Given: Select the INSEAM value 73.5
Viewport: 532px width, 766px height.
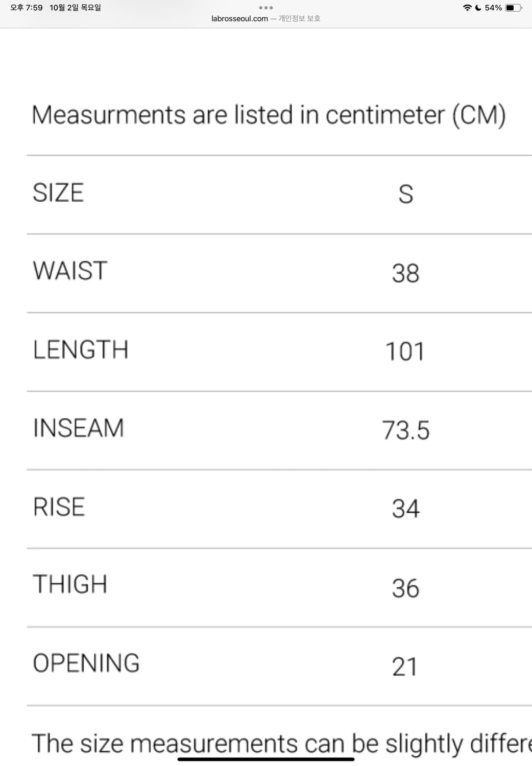Looking at the screenshot, I should (405, 430).
